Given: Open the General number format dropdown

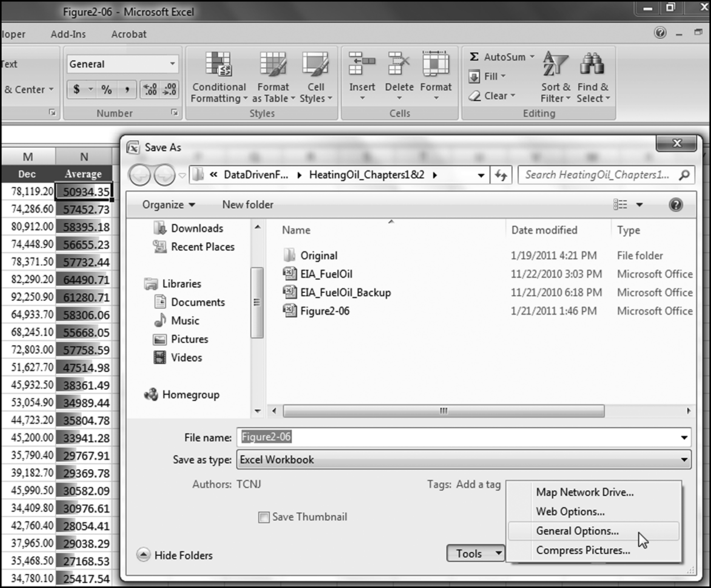Looking at the screenshot, I should [x=173, y=64].
